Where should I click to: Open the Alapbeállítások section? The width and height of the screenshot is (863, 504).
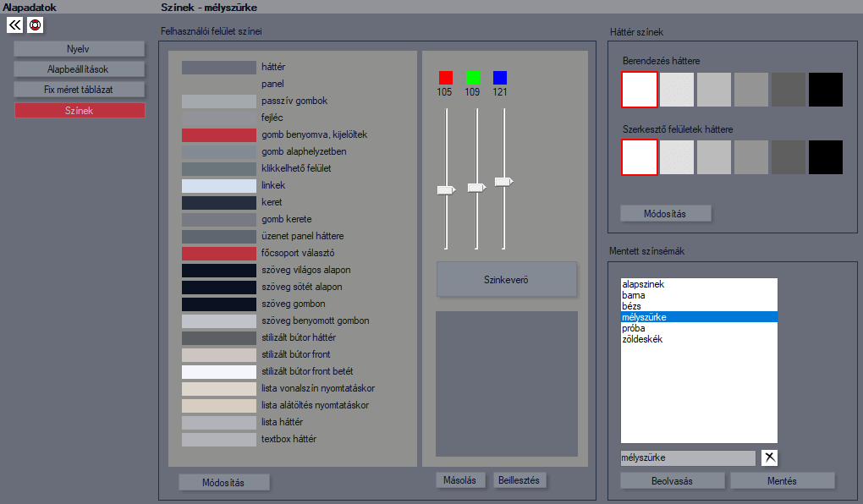(x=80, y=69)
